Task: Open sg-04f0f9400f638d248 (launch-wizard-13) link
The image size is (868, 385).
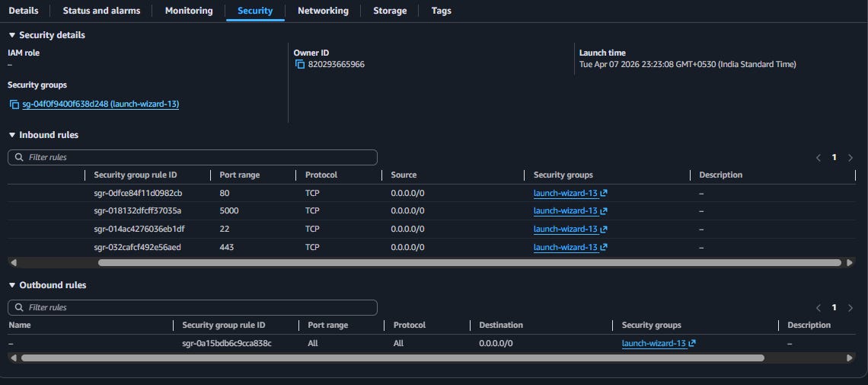Action: tap(101, 104)
